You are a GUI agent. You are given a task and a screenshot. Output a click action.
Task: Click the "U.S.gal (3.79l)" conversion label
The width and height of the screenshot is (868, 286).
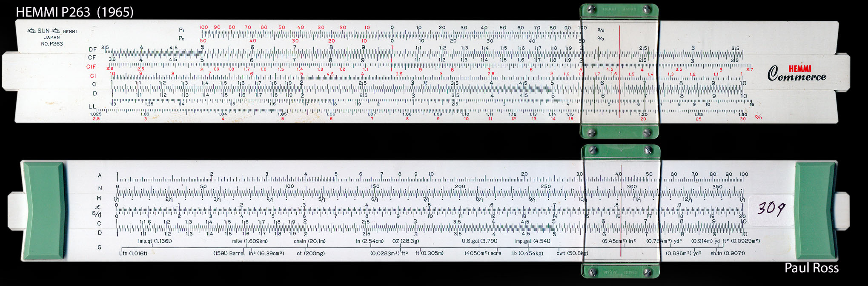479,241
